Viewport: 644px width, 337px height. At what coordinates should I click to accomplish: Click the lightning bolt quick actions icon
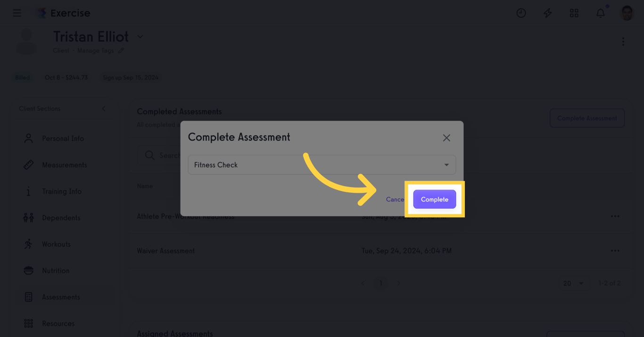(547, 13)
